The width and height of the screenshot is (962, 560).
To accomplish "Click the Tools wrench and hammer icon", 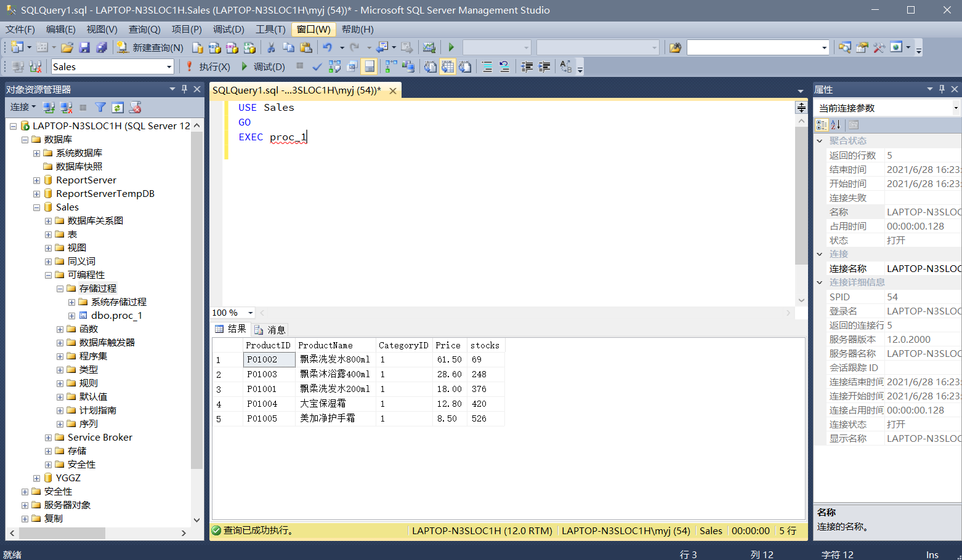I will [x=879, y=47].
